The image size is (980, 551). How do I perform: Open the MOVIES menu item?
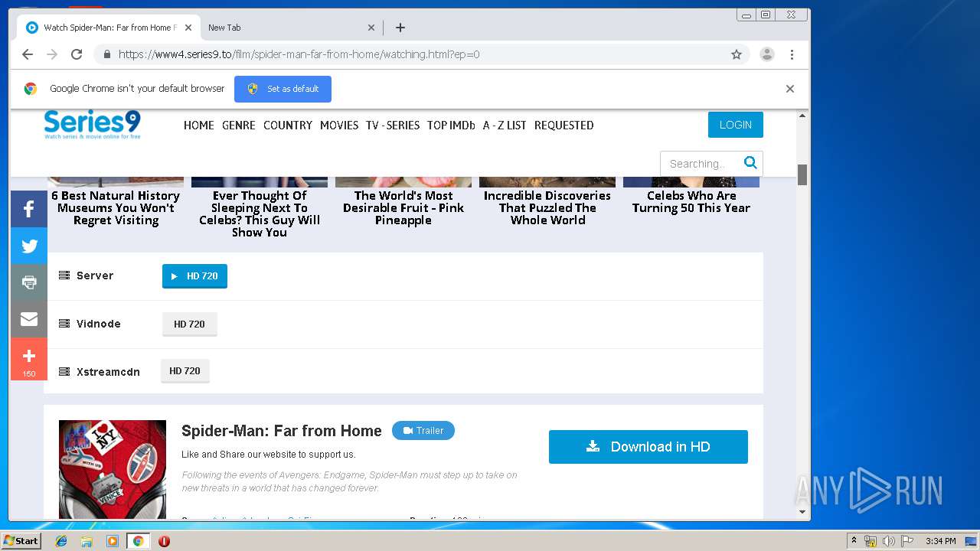339,126
